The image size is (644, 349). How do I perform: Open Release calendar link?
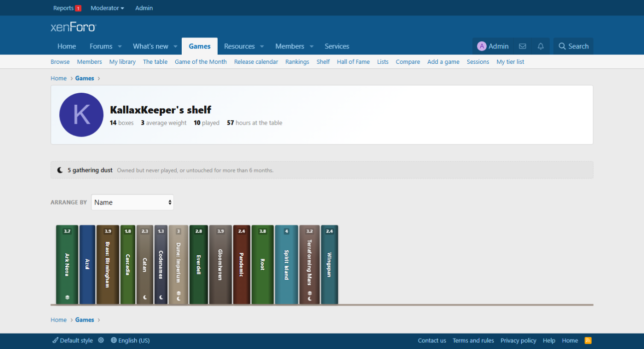(256, 62)
